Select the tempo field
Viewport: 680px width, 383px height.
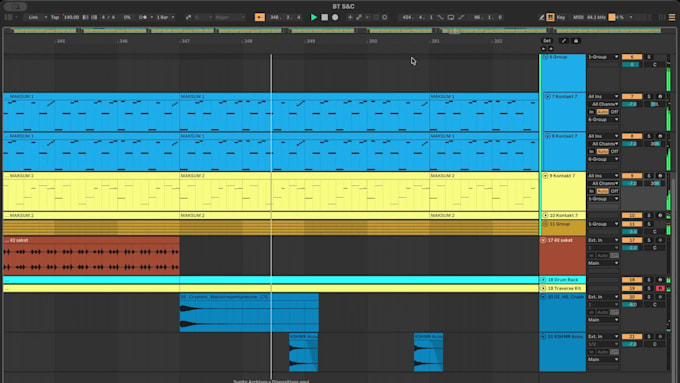pos(71,17)
